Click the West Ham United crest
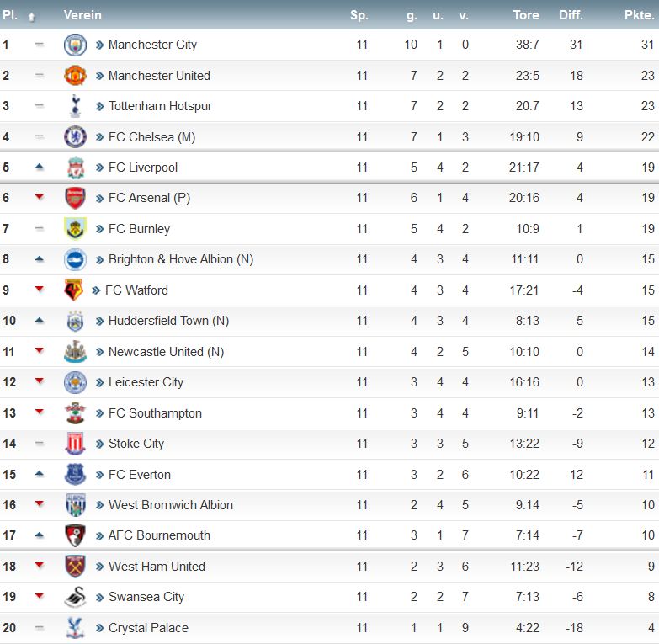Viewport: 659px width, 644px height. (x=75, y=567)
